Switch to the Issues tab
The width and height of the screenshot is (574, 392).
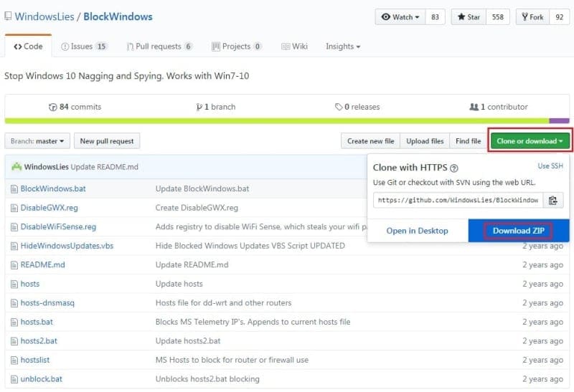(84, 47)
